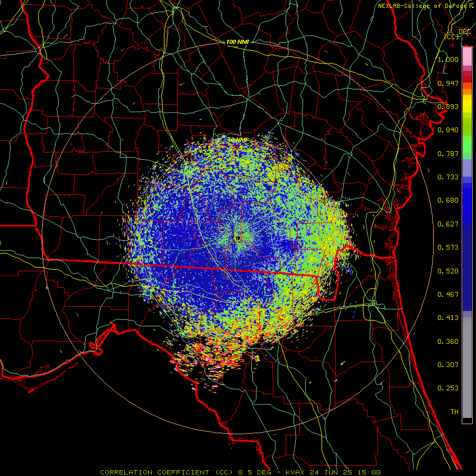This screenshot has height=476, width=476.
Task: Click the KVAX radar site marker at the ring center
Action: [238, 238]
